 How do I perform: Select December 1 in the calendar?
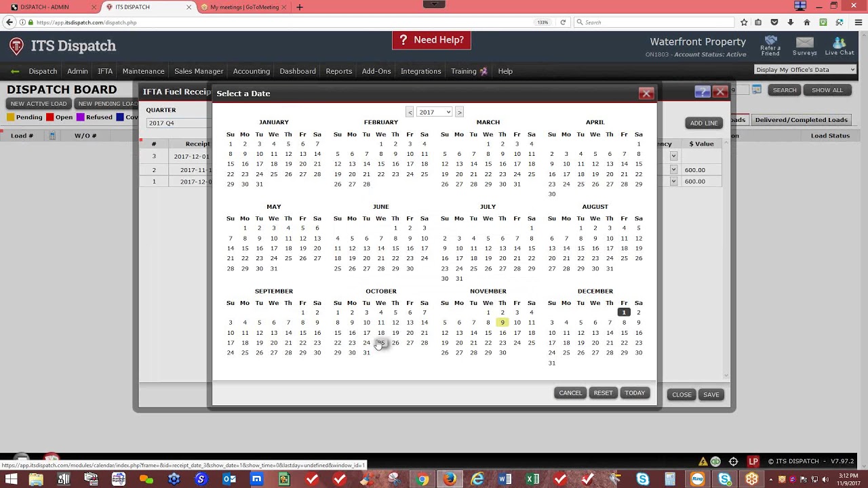click(x=624, y=312)
